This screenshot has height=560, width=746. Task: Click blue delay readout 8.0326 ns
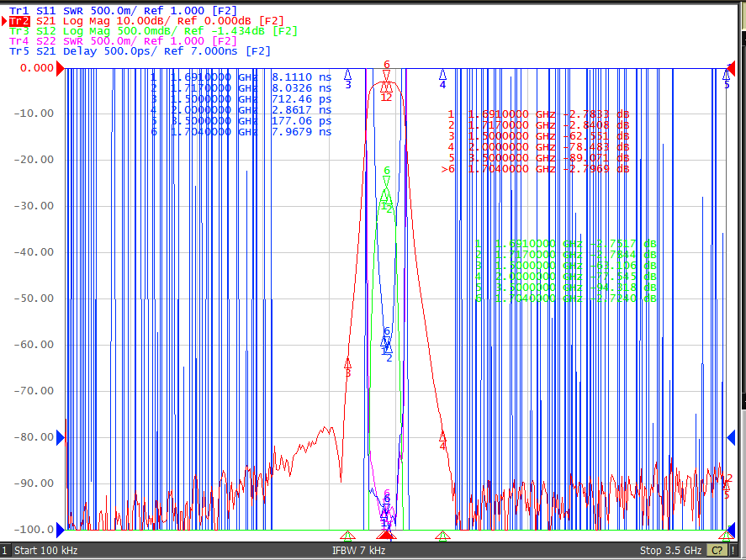tap(302, 88)
